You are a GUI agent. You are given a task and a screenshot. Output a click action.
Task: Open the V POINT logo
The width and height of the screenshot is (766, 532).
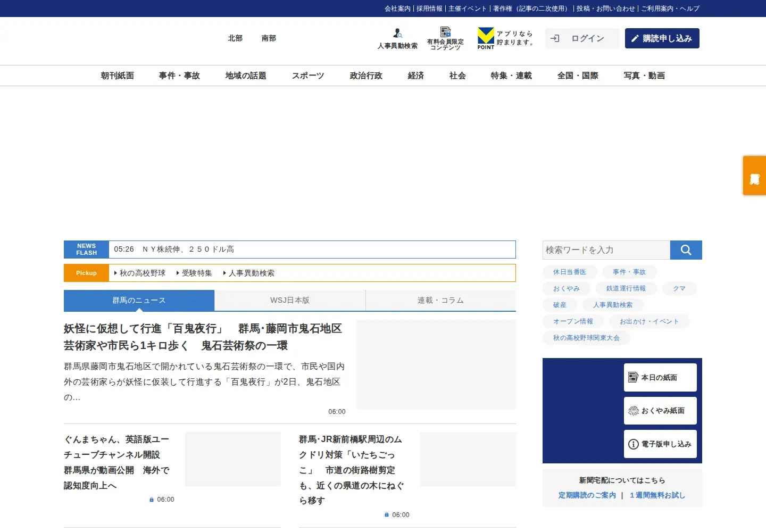click(x=486, y=38)
